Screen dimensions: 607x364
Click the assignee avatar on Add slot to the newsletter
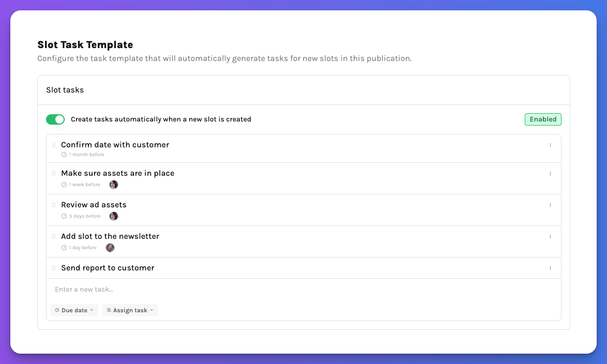point(110,248)
